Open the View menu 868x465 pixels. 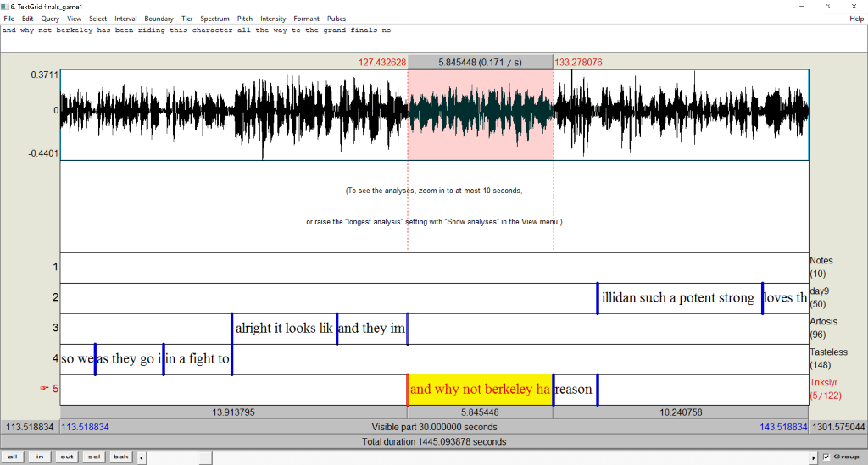click(x=75, y=19)
